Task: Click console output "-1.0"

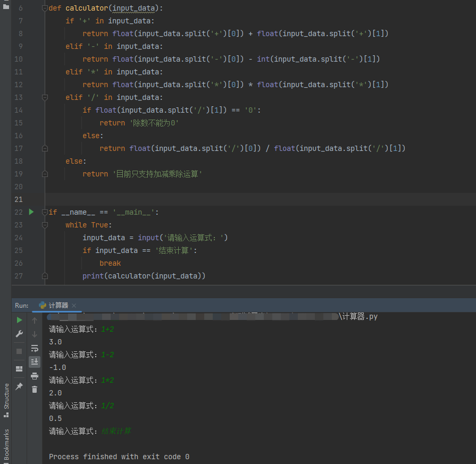Action: point(57,367)
